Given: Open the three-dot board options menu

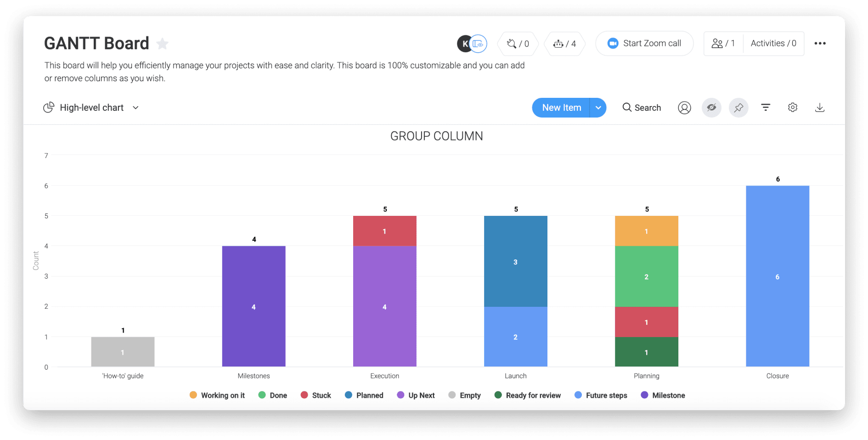Looking at the screenshot, I should 820,44.
